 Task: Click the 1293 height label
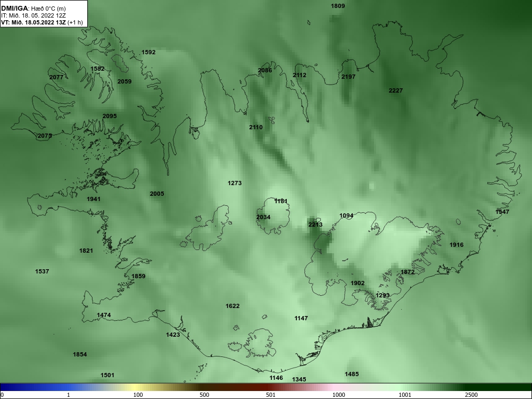point(383,295)
